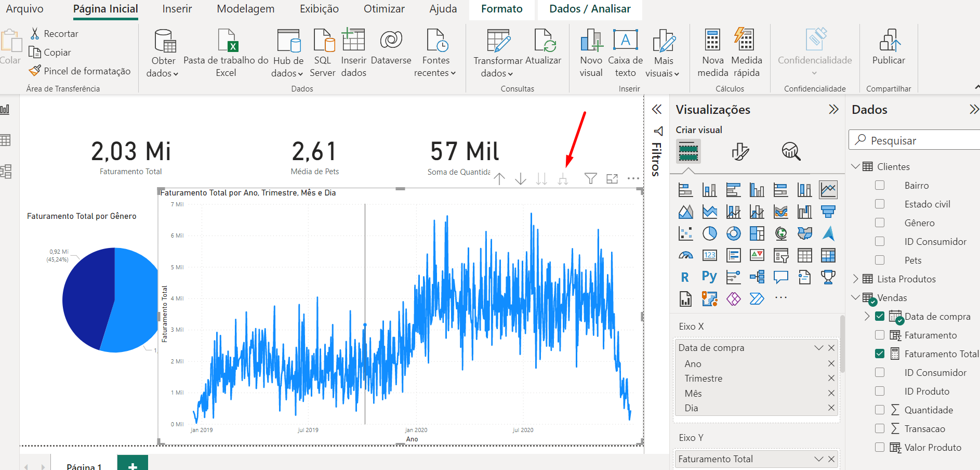
Task: Expand the Data de compra hierarchy
Action: coord(867,316)
